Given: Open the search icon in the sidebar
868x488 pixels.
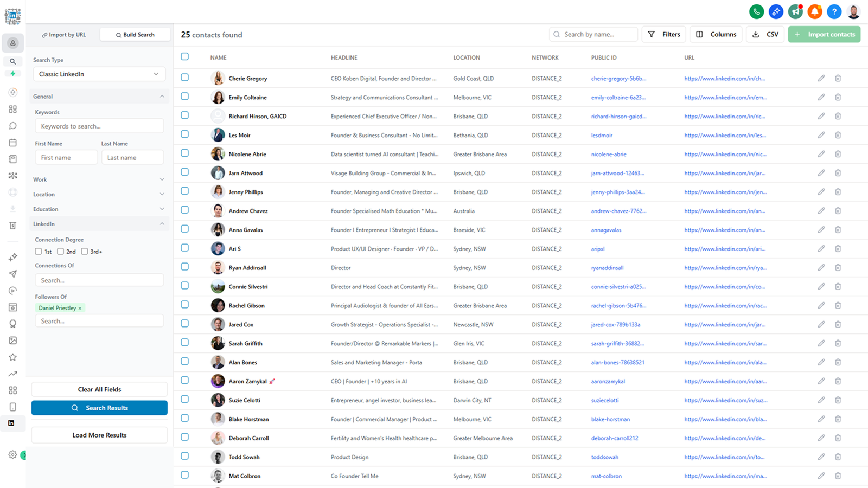Looking at the screenshot, I should coord(12,61).
